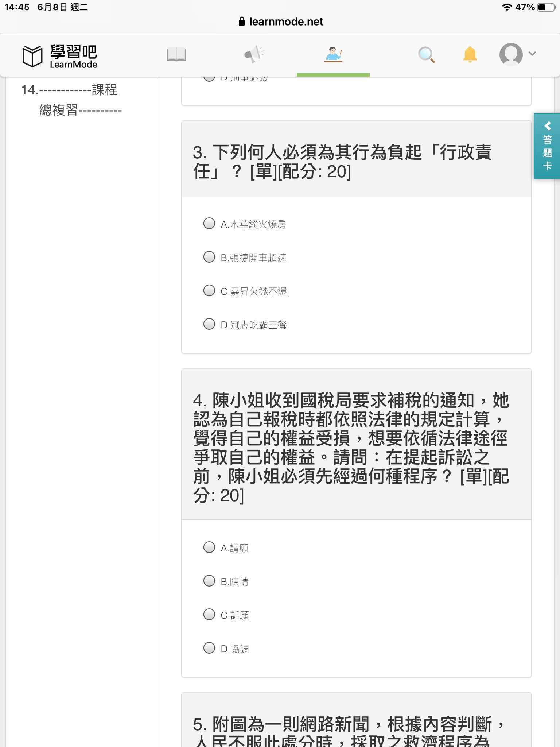Pick answer B.陳情

(226, 581)
